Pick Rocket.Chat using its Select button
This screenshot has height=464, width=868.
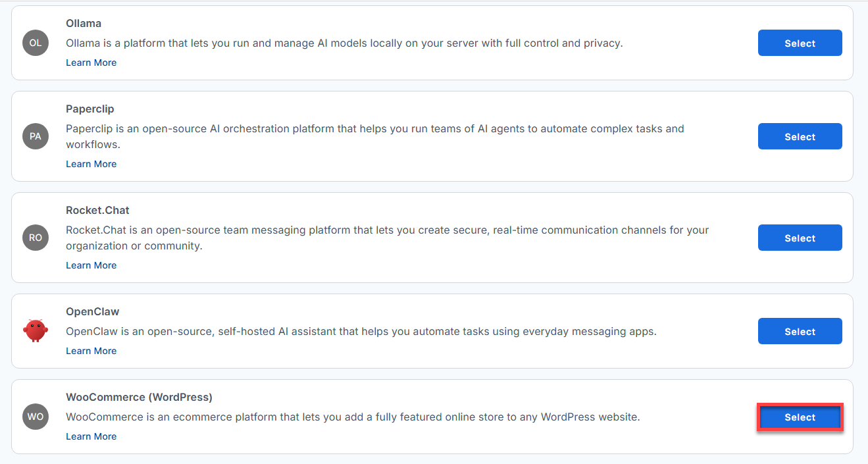tap(800, 238)
